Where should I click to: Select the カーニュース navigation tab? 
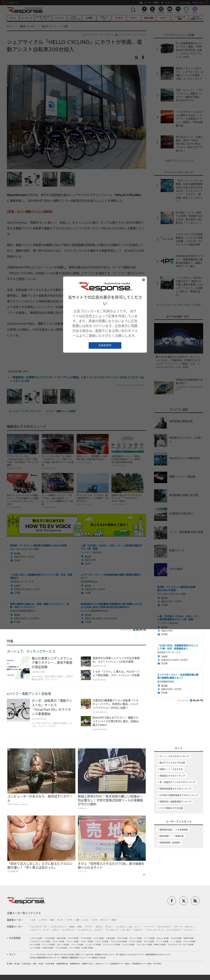click(27, 18)
